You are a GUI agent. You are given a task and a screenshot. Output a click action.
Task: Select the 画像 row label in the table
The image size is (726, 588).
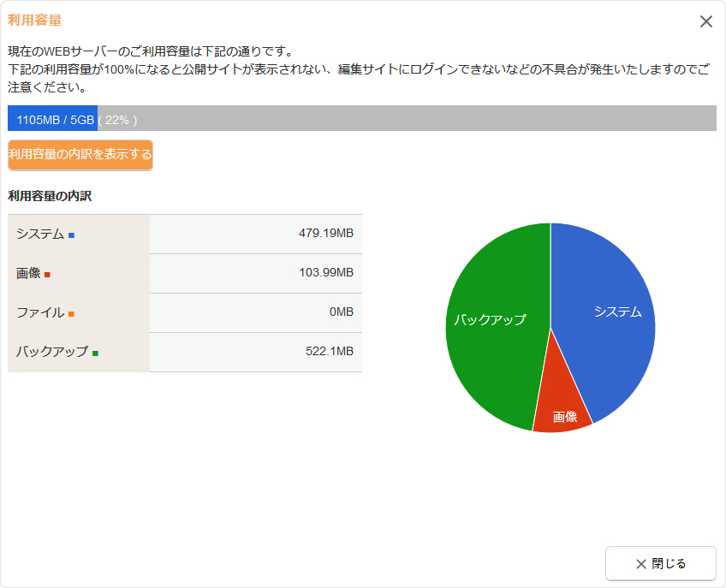[x=28, y=273]
